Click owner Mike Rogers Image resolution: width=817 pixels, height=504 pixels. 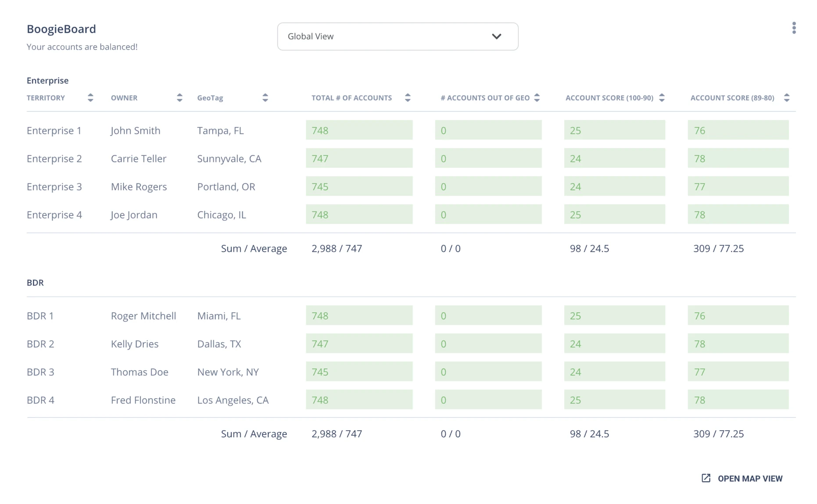click(139, 186)
